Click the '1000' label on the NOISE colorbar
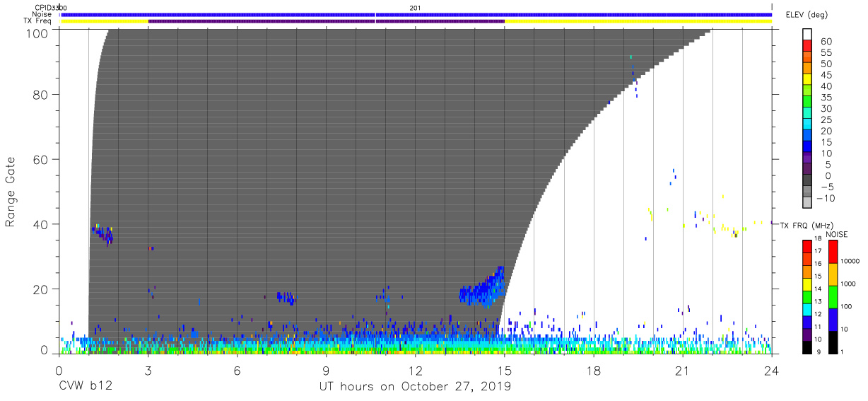The width and height of the screenshot is (868, 401). pyautogui.click(x=848, y=284)
